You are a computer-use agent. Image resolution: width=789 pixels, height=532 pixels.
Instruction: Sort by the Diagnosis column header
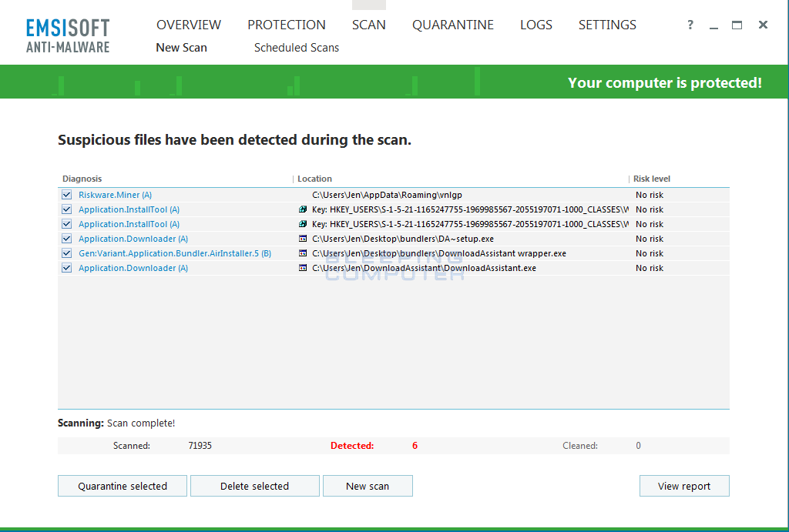pos(82,179)
